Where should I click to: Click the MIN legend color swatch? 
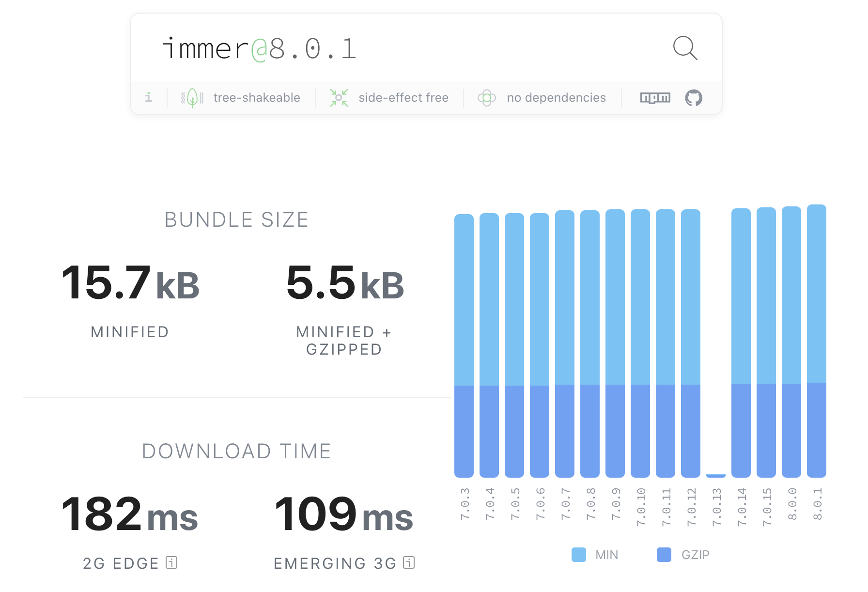[x=580, y=554]
